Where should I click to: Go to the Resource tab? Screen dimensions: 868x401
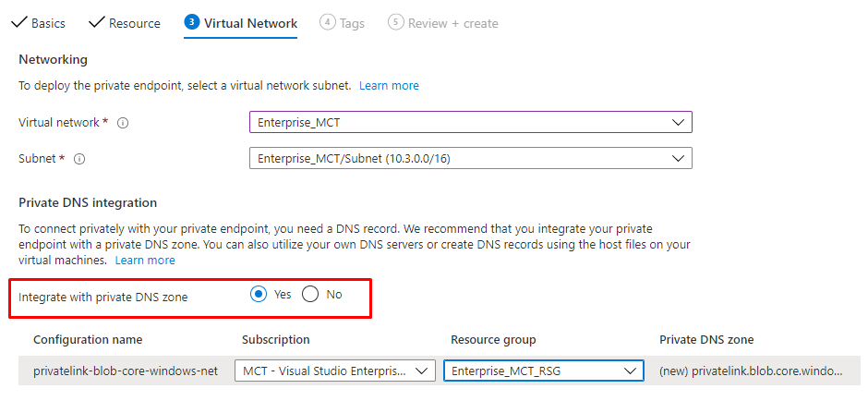[134, 23]
